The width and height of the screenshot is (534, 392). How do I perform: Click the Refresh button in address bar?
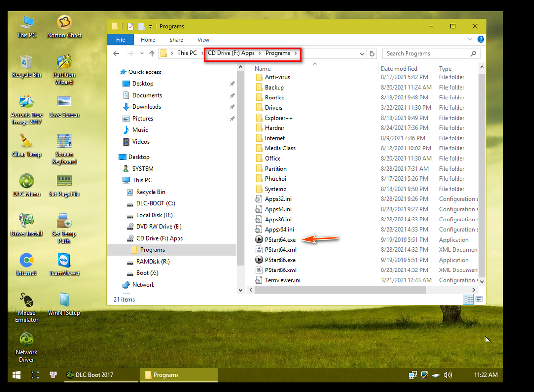pos(372,54)
